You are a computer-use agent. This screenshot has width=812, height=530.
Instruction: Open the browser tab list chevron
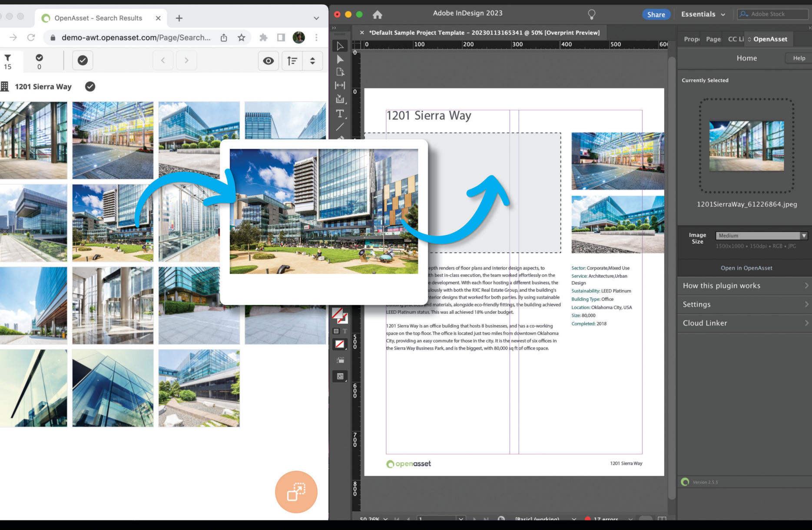coord(316,18)
